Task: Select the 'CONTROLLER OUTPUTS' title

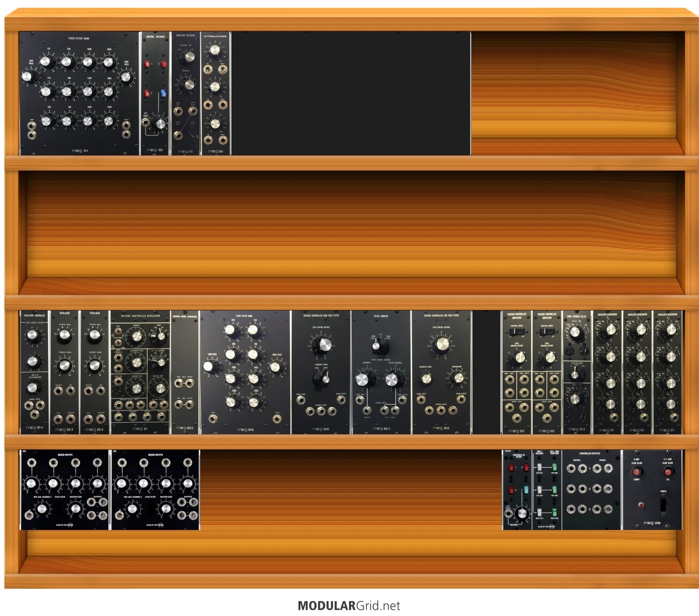Action: click(590, 454)
